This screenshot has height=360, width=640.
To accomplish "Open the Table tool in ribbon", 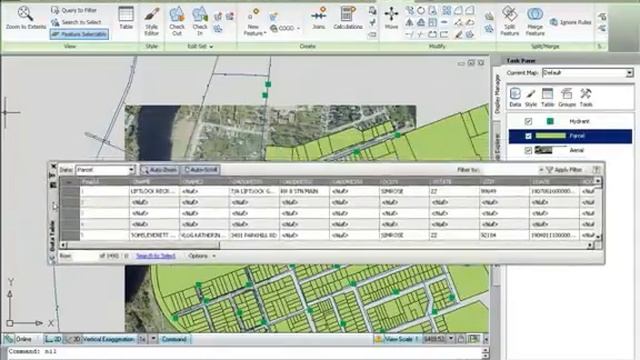I will [126, 18].
